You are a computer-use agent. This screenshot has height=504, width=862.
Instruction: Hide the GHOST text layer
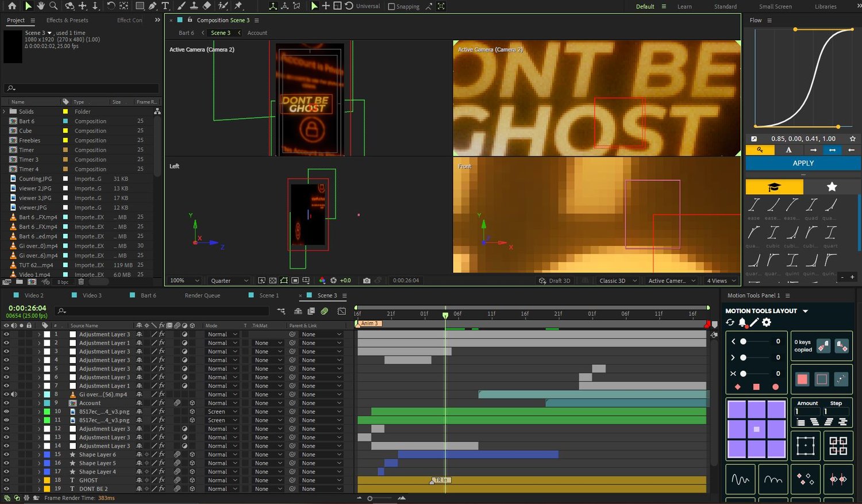pos(6,480)
